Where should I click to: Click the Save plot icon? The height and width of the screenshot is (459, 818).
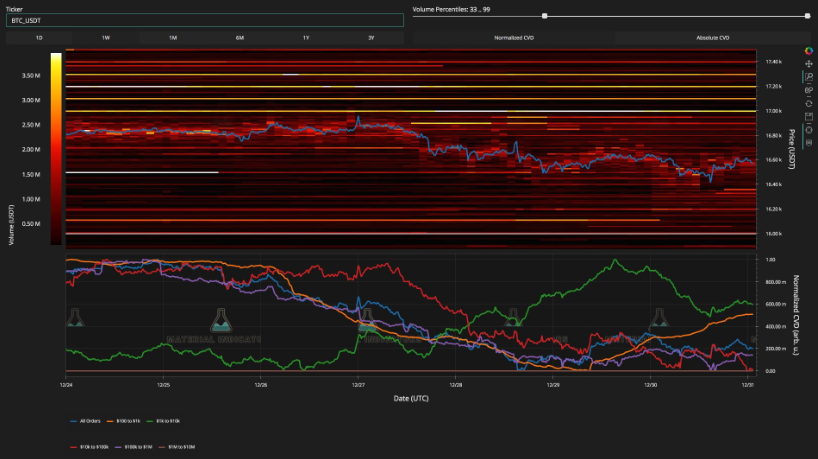(808, 116)
